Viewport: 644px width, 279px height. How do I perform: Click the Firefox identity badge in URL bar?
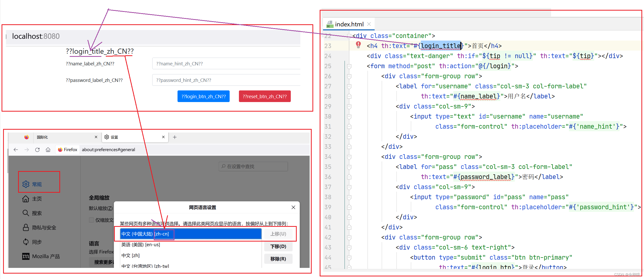pyautogui.click(x=68, y=150)
